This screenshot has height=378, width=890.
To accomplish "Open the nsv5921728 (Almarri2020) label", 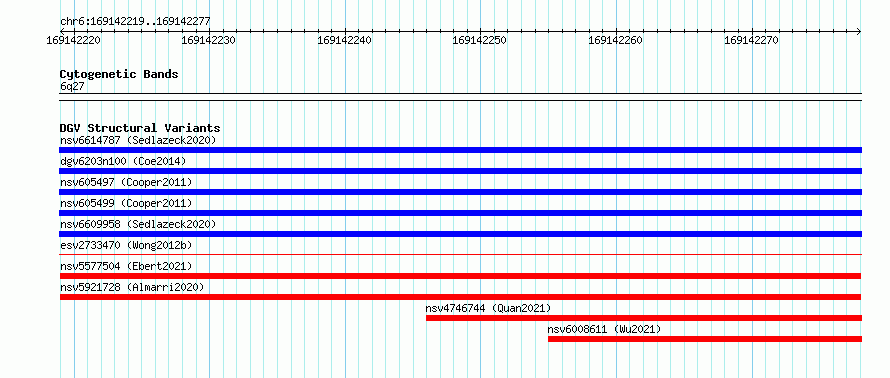I will [x=132, y=287].
